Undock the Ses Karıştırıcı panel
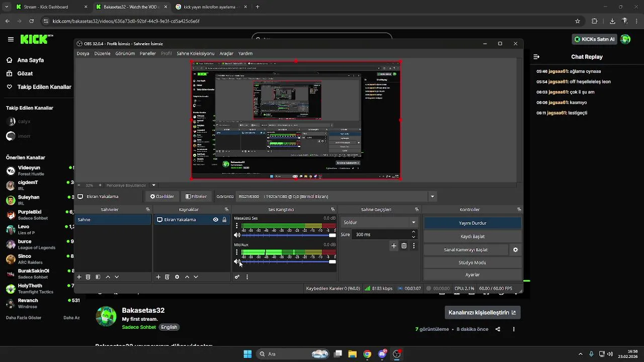Image resolution: width=644 pixels, height=362 pixels. tap(333, 210)
